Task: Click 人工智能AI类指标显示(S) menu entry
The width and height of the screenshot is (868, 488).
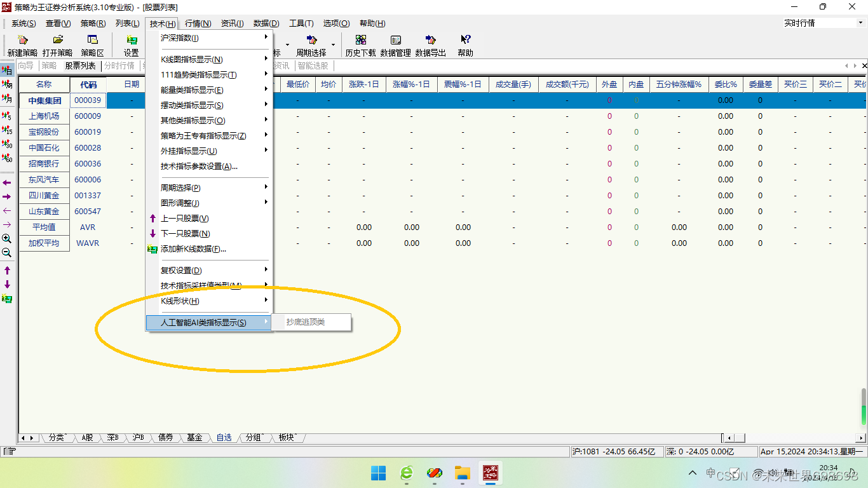Action: (210, 323)
